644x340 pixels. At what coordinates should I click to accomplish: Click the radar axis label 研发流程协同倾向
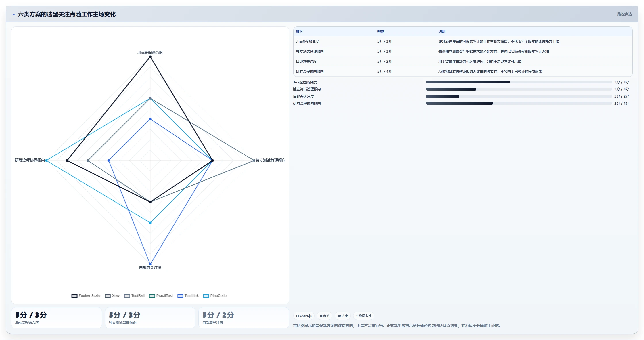point(30,160)
